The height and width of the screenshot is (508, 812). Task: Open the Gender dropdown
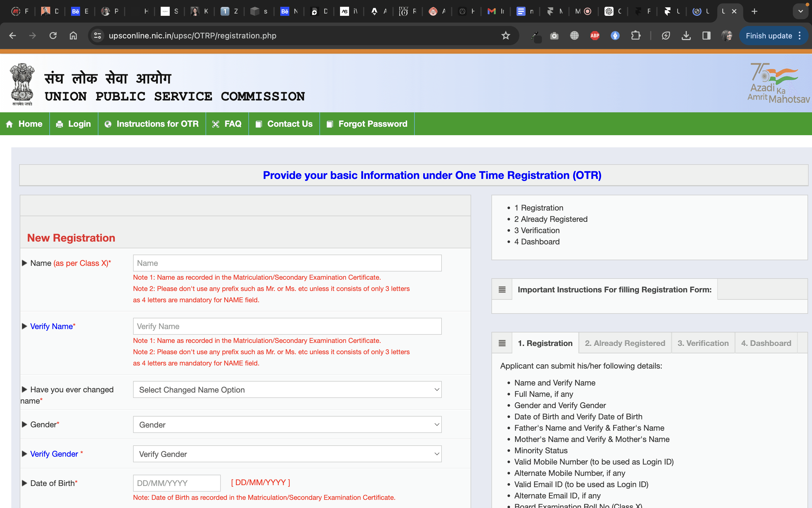point(287,425)
